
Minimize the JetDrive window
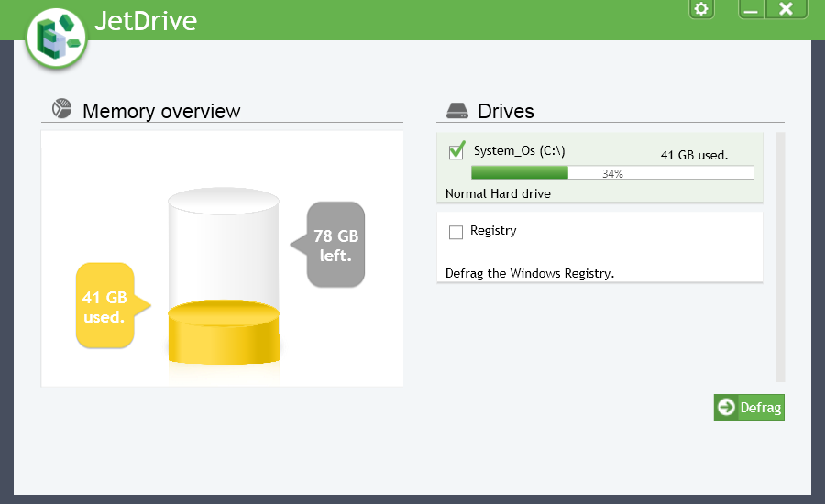click(752, 9)
